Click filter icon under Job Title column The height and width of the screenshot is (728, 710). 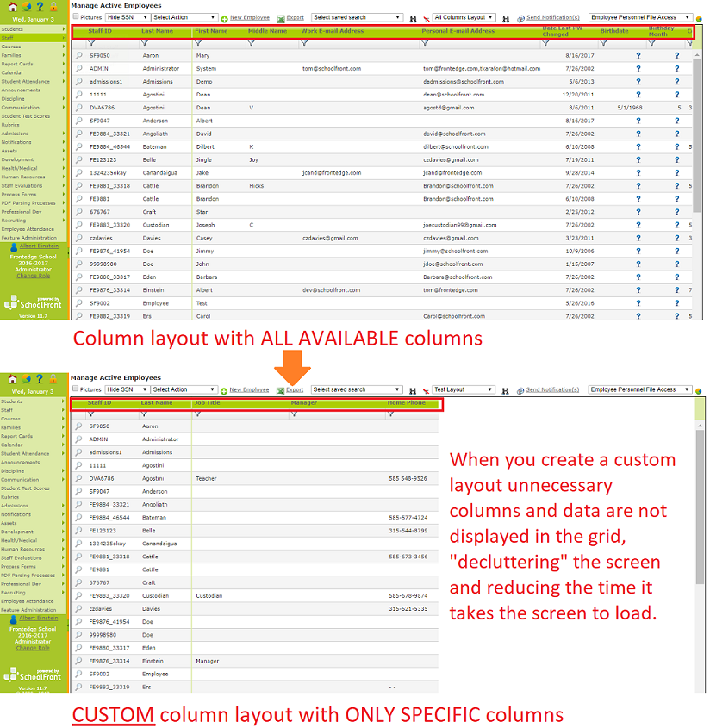coord(198,414)
